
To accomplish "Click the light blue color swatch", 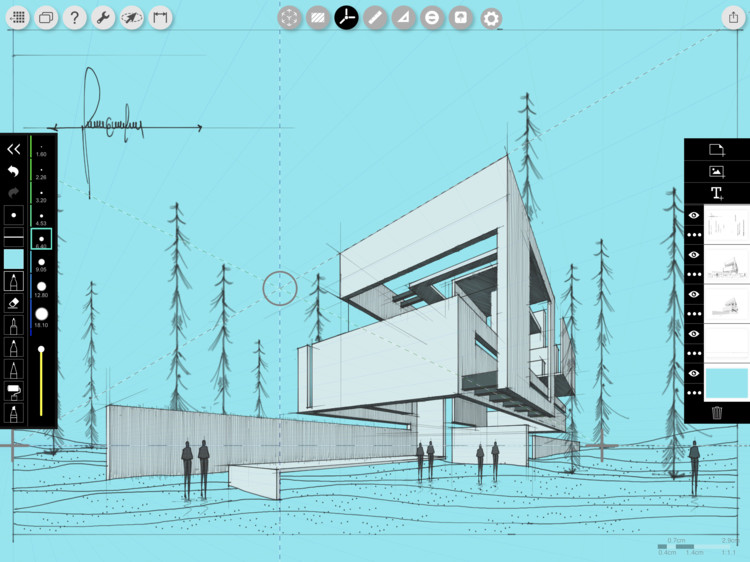I will (14, 259).
